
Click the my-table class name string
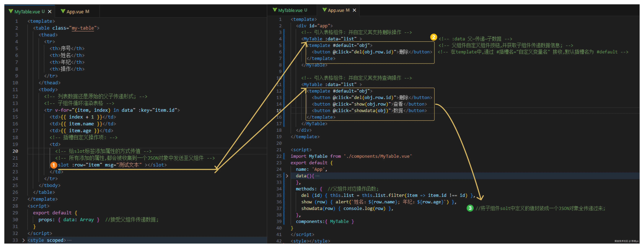click(83, 28)
